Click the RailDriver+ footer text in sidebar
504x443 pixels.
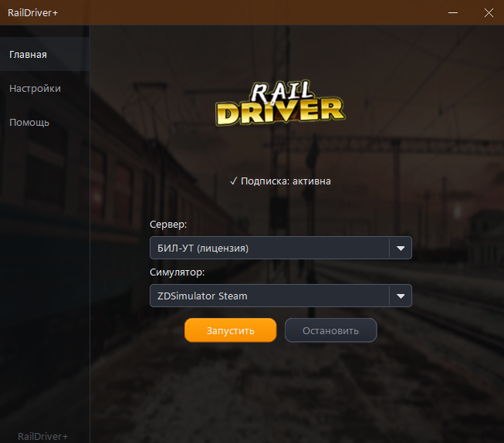(42, 436)
